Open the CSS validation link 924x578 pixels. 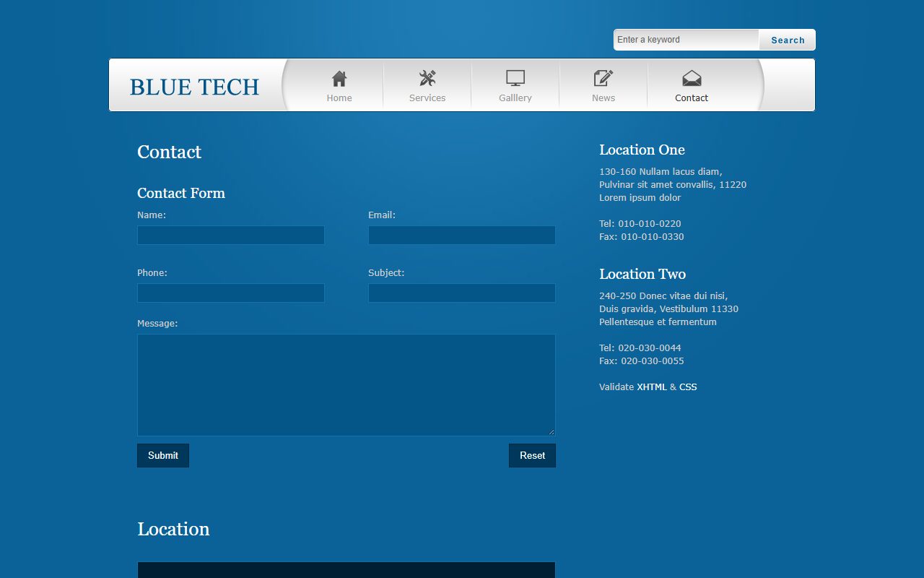[x=688, y=387]
